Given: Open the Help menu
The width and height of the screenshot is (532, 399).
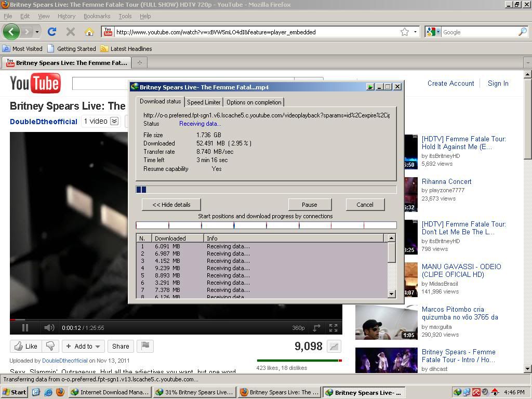Looking at the screenshot, I should pos(145,16).
